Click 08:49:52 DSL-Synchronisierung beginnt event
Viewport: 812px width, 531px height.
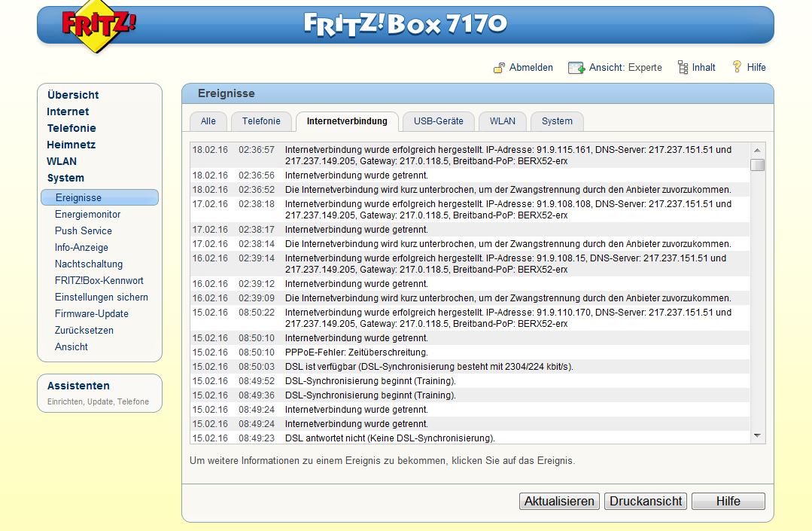(x=470, y=381)
